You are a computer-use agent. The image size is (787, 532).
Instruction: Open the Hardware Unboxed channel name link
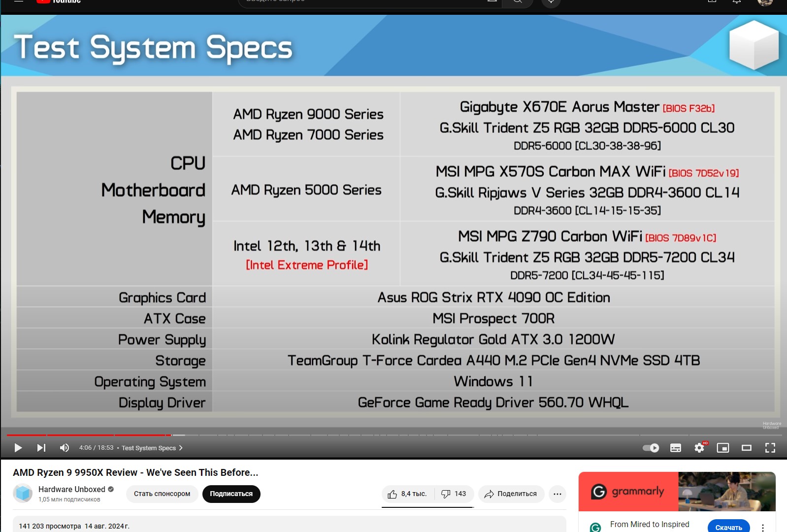tap(72, 489)
